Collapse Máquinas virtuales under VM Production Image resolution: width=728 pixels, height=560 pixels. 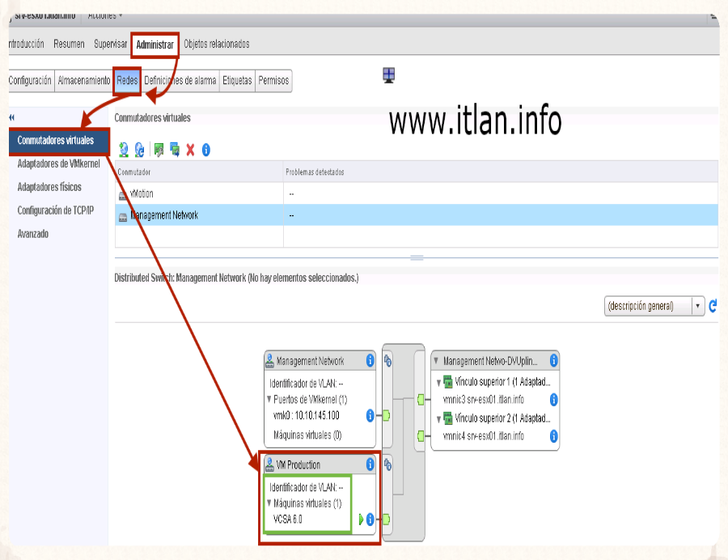(x=269, y=503)
